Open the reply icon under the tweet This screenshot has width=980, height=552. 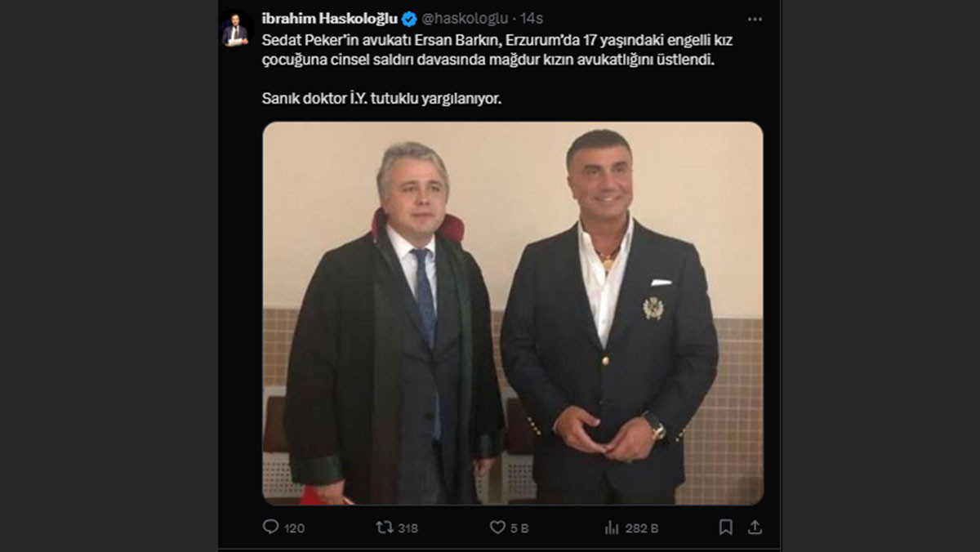pyautogui.click(x=270, y=528)
